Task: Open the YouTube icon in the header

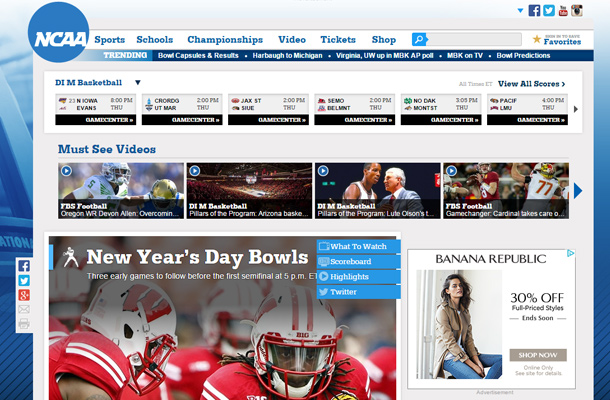Action: [563, 11]
